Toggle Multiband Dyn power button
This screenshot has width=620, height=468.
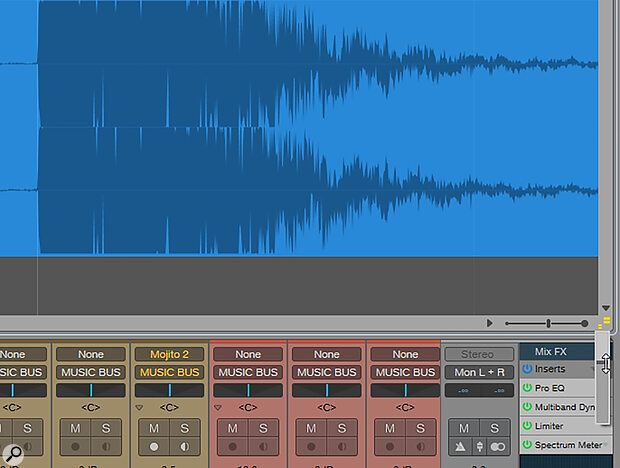[x=527, y=407]
